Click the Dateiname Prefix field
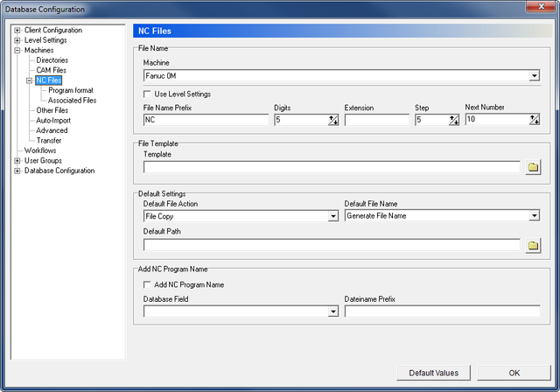560x392 pixels. pos(442,311)
